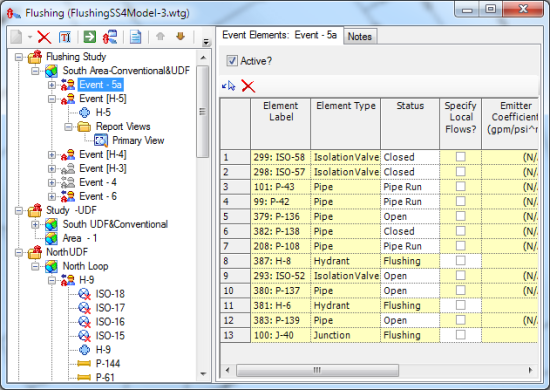Screen dimensions: 550x390
Task: Click the Specify Local Flows? column header
Action: 461,123
